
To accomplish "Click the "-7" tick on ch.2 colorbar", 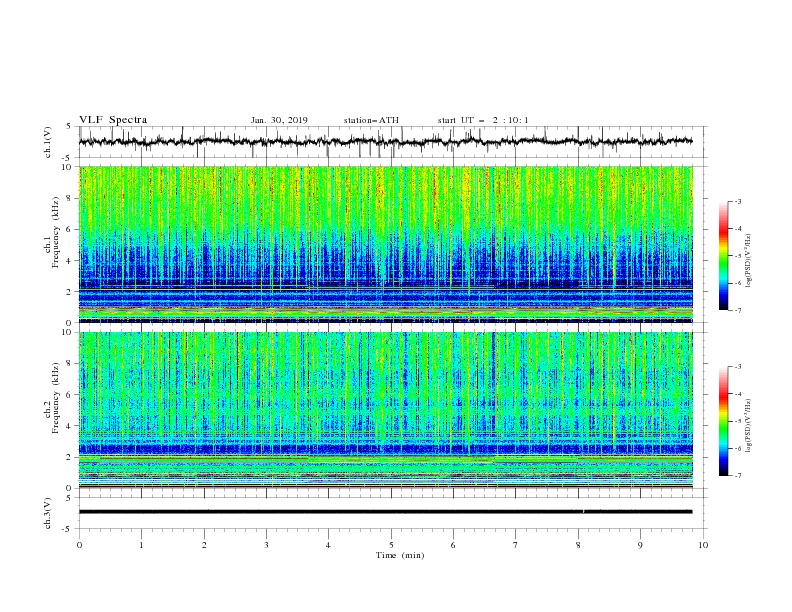I will tap(737, 476).
